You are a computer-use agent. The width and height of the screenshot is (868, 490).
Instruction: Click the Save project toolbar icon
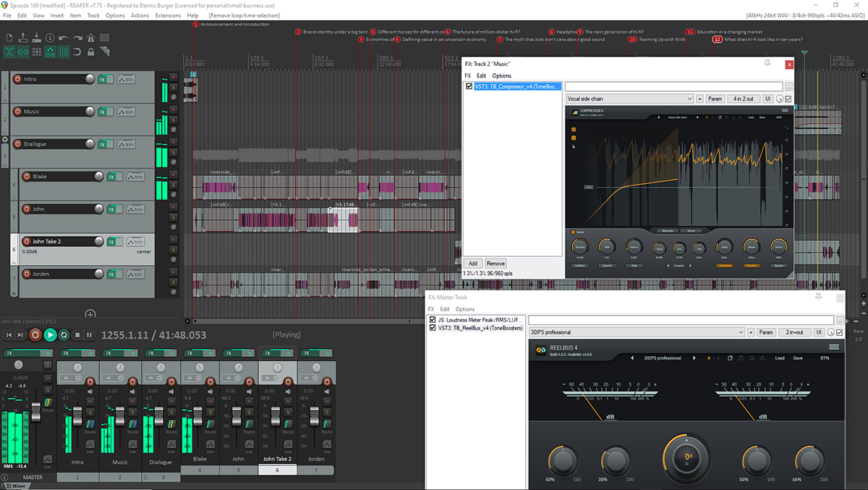pyautogui.click(x=36, y=38)
